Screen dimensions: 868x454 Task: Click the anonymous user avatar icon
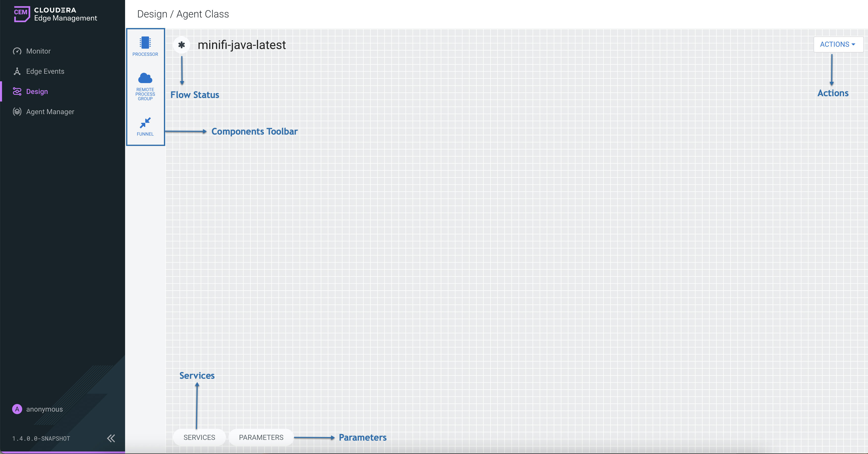click(17, 409)
